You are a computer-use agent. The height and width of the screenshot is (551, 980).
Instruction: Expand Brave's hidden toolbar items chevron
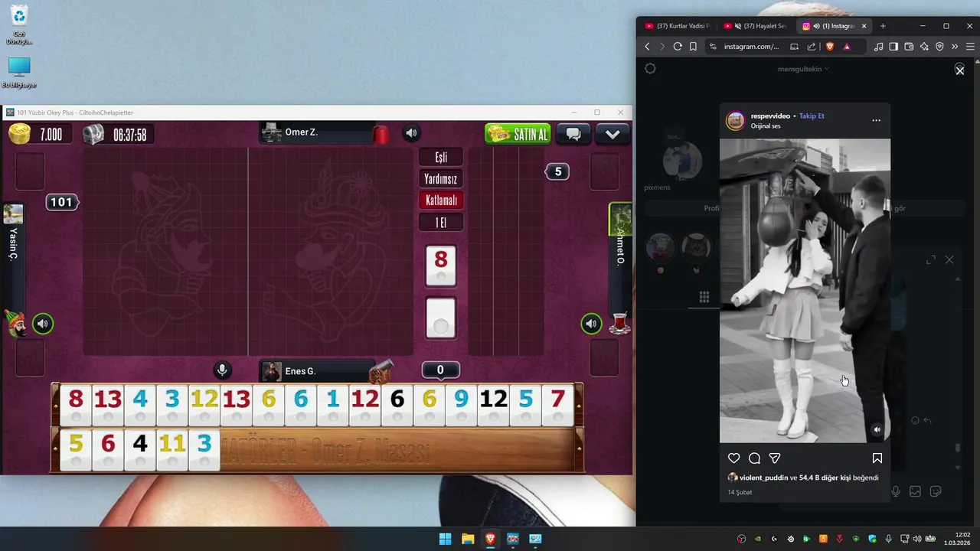click(x=955, y=47)
